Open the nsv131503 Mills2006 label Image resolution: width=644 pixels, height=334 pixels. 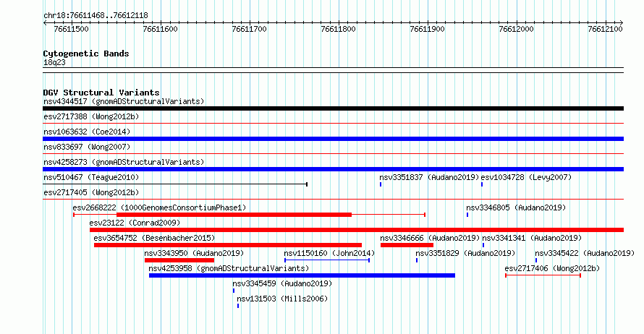[x=282, y=299]
